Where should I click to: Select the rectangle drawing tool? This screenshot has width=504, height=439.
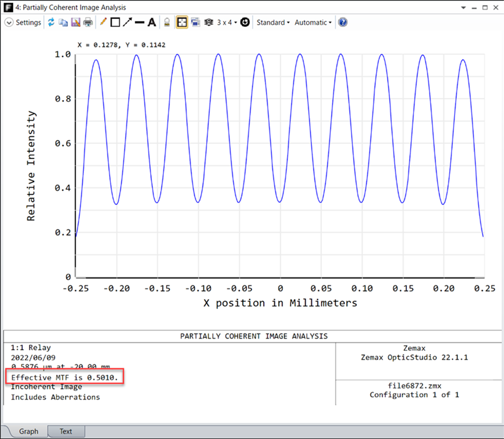click(x=115, y=22)
